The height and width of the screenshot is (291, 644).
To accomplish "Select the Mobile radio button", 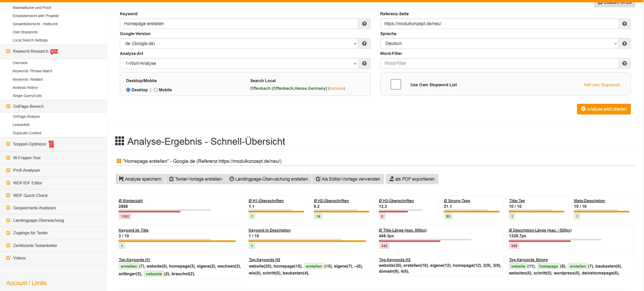I will click(156, 90).
